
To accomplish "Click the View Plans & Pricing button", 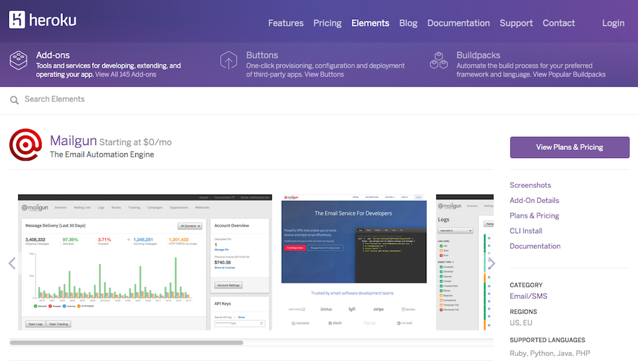I will pyautogui.click(x=569, y=147).
